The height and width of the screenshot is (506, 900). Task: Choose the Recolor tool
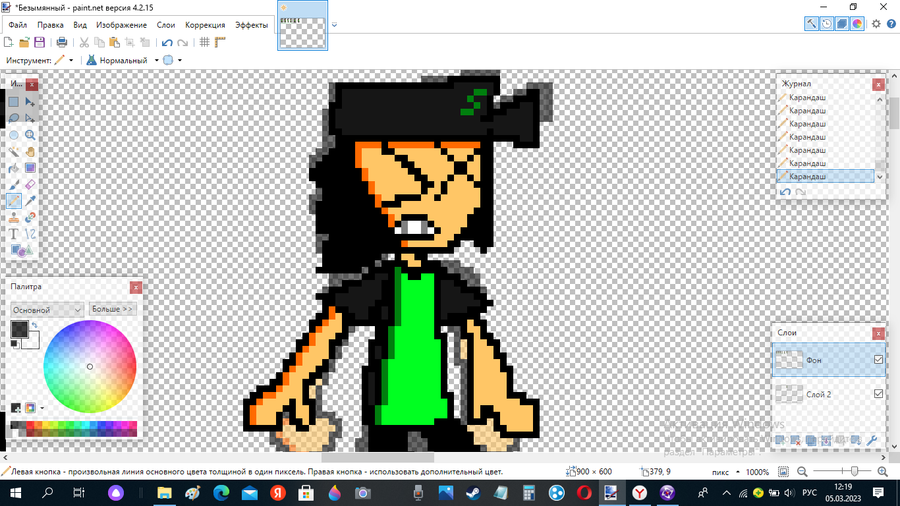point(30,217)
